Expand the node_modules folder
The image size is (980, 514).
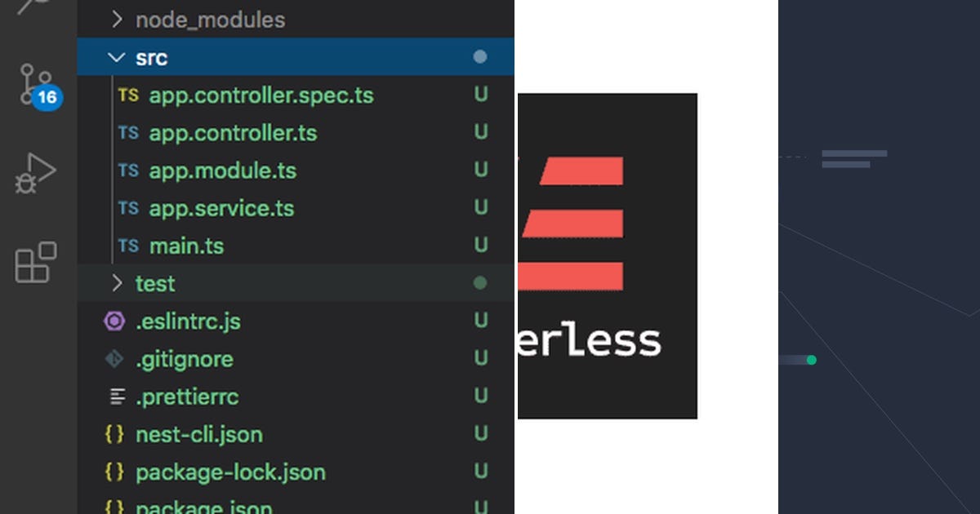pos(118,19)
